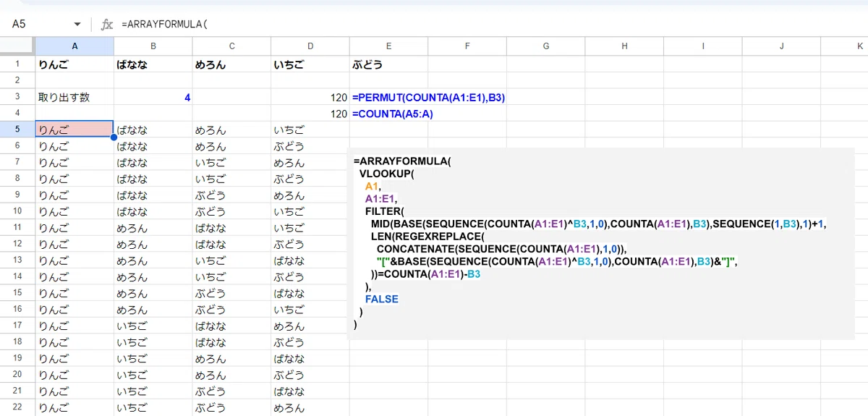Click cell D13 containing ばなな
Viewport: 868px width, 416px height.
[310, 260]
